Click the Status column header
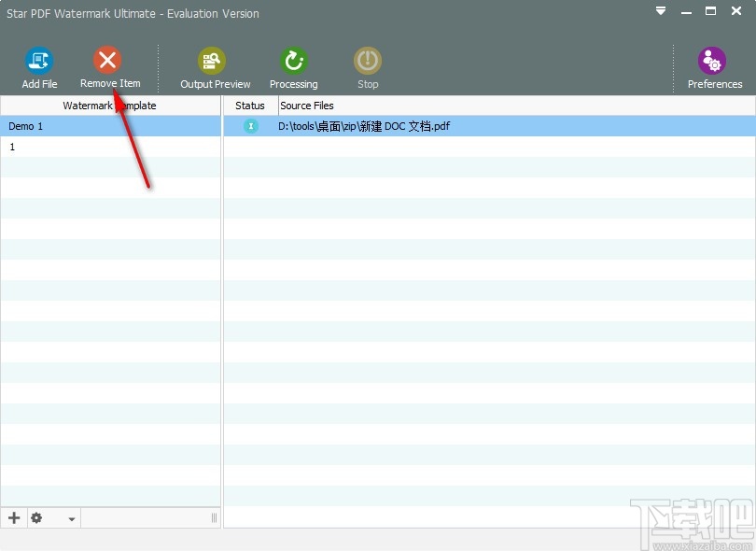 pos(250,106)
